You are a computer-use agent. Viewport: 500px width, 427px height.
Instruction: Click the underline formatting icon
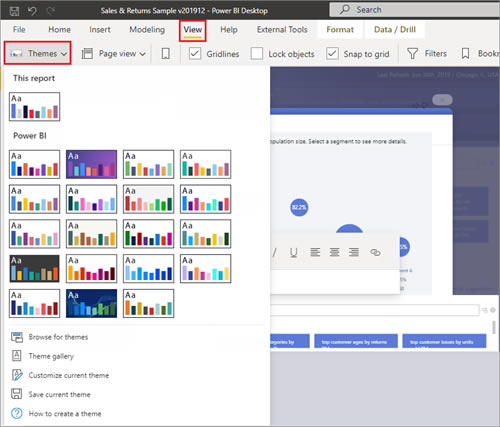click(x=293, y=252)
